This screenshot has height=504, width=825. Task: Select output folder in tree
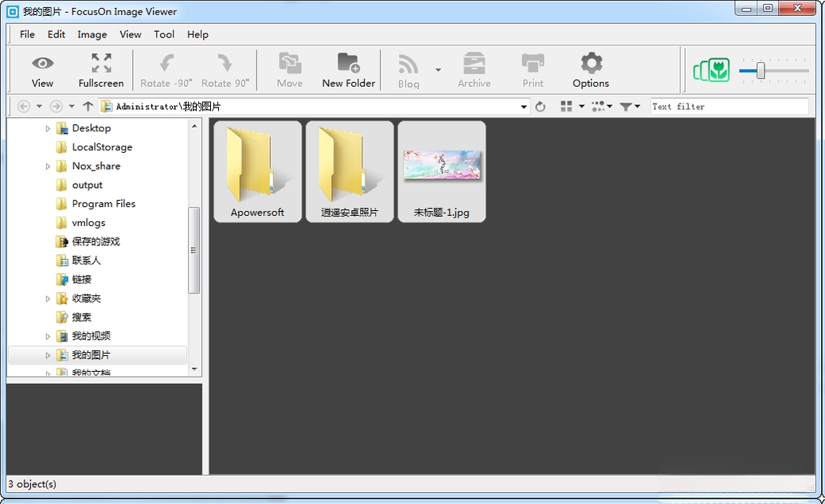pyautogui.click(x=87, y=185)
